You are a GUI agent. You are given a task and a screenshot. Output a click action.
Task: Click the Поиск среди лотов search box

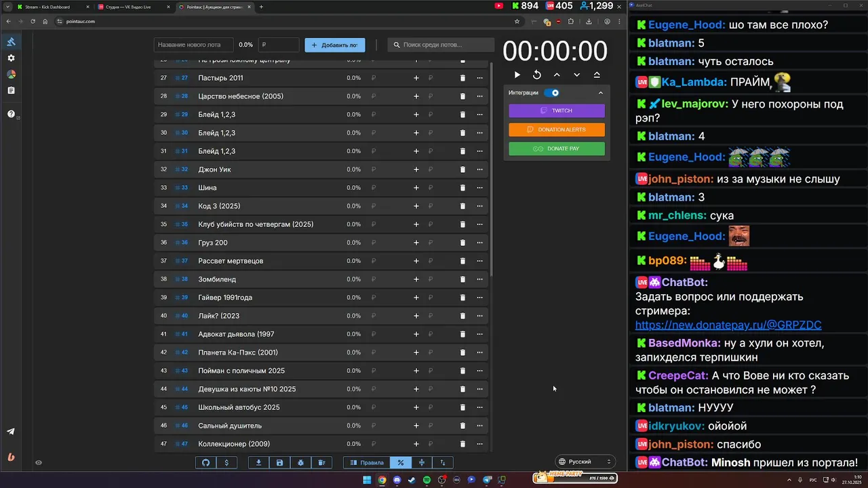coord(441,45)
